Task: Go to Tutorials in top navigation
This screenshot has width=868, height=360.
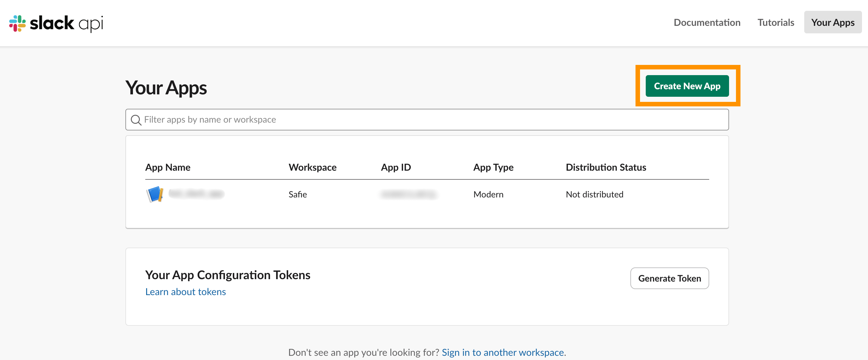Action: tap(776, 22)
